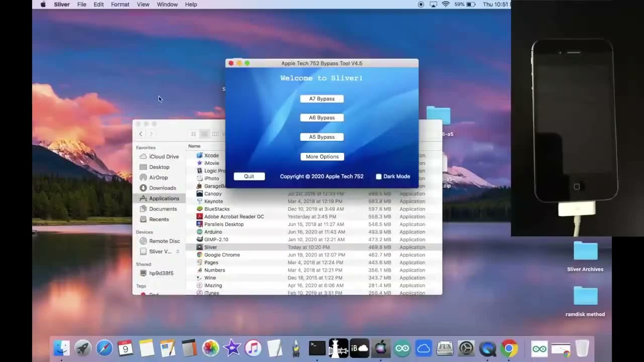Open the Window menu
The width and height of the screenshot is (644, 362).
(x=167, y=5)
